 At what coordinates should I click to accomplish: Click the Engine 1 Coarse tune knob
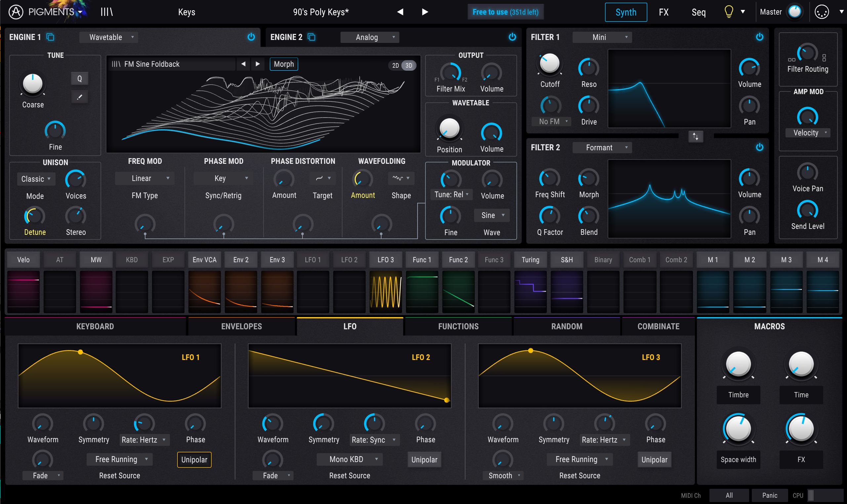pos(33,84)
